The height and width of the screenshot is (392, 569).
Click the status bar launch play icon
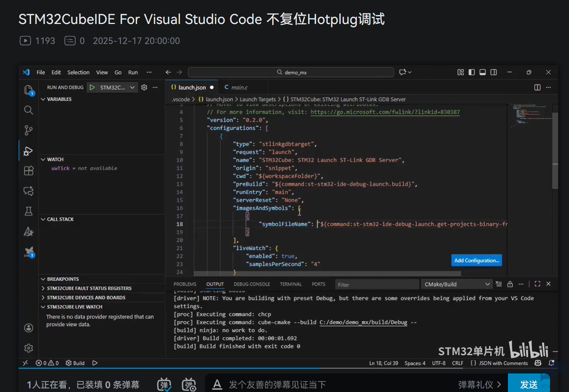95,363
